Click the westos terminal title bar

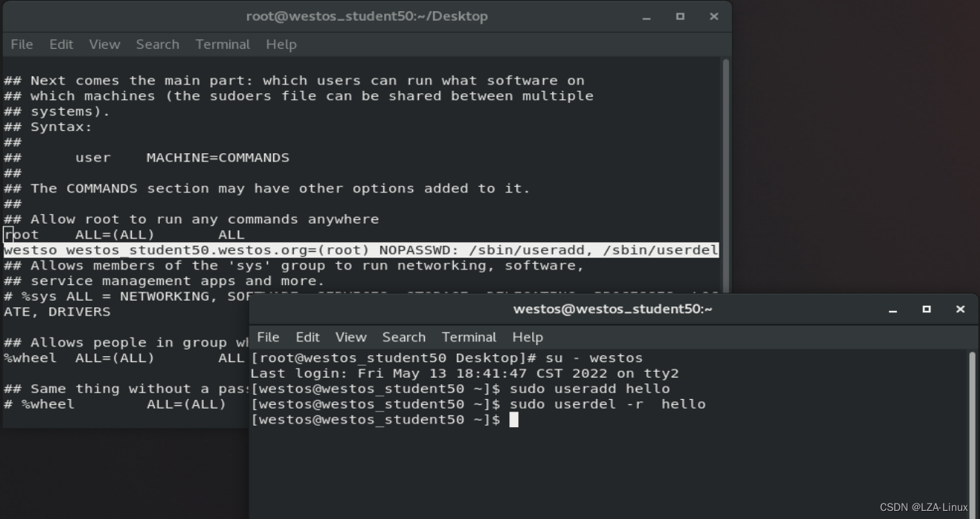coord(613,309)
